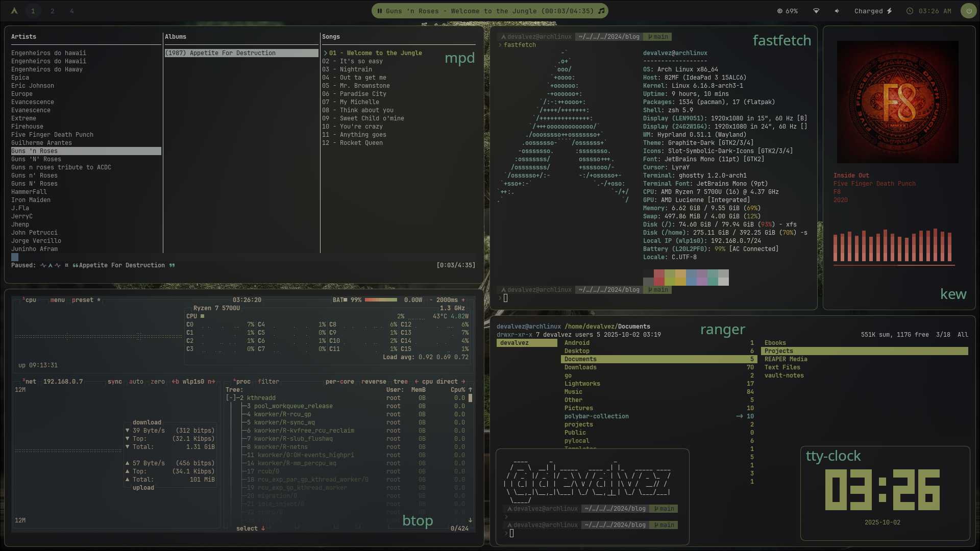
Task: Open the Arch Linux launcher icon
Action: (14, 11)
